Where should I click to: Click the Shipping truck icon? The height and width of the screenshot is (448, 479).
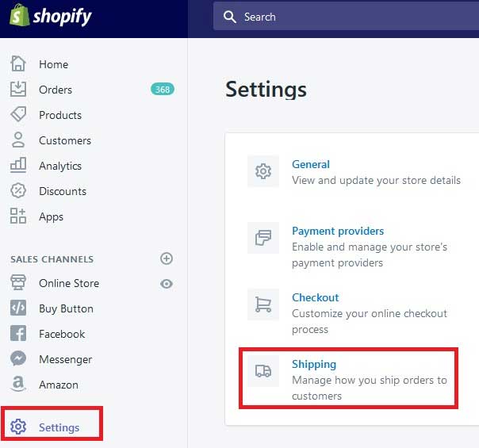point(263,371)
